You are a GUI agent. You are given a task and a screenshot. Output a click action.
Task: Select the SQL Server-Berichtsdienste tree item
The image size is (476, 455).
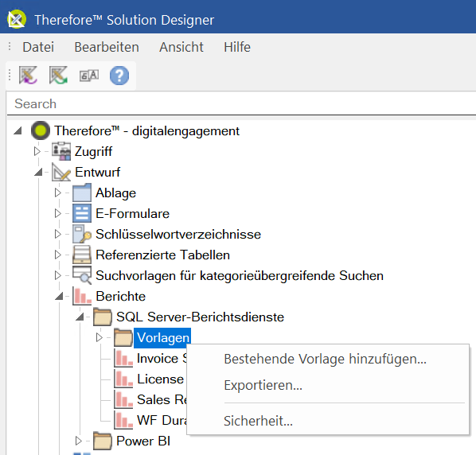coord(200,317)
